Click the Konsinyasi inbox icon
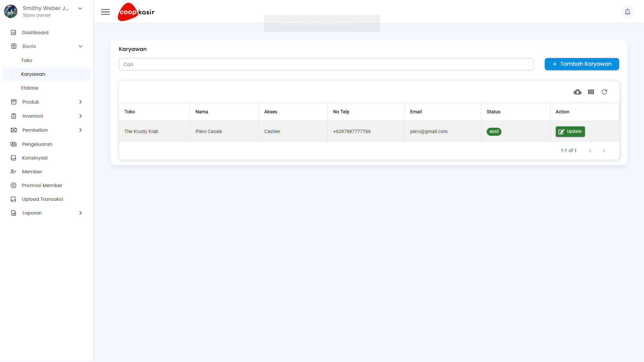The image size is (644, 362). (x=13, y=158)
